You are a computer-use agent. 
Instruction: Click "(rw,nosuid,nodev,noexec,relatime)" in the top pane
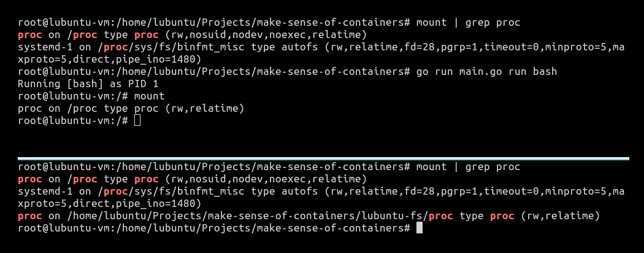pos(265,35)
